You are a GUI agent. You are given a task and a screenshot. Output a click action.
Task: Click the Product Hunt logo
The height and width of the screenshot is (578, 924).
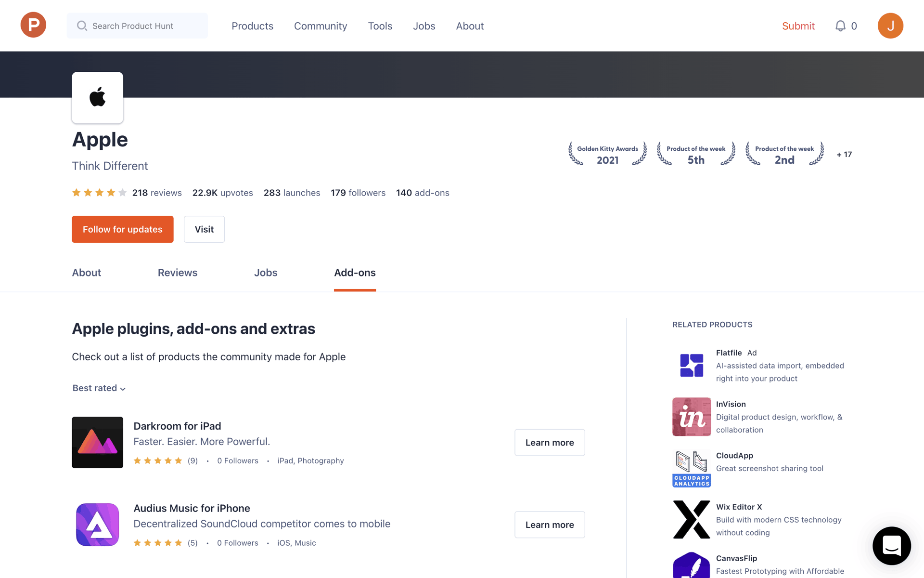coord(33,26)
